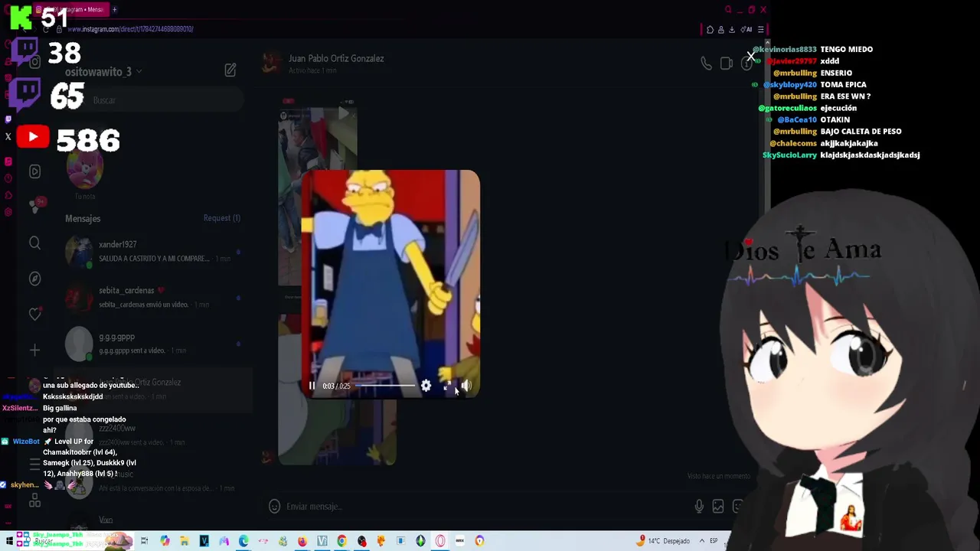The image size is (980, 551).
Task: Open Opera browser on taskbar
Action: 440,541
